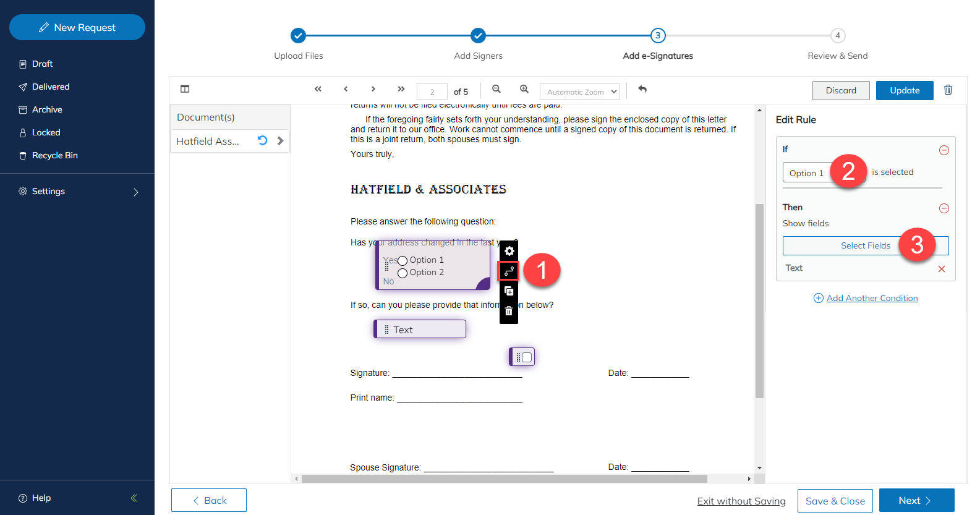980x515 pixels.
Task: Tick the checkbox field above Signature line
Action: coord(527,357)
